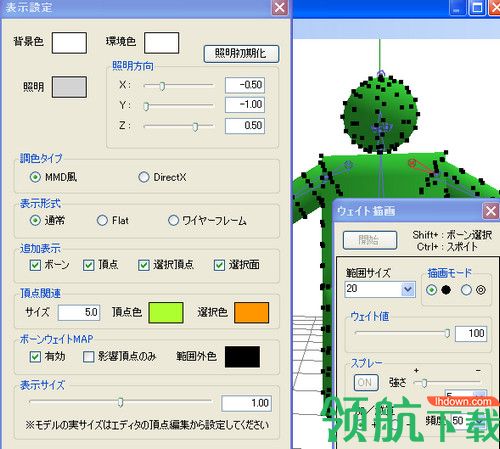Toggle the 頂点 checkbox
500x449 pixels.
[x=88, y=265]
